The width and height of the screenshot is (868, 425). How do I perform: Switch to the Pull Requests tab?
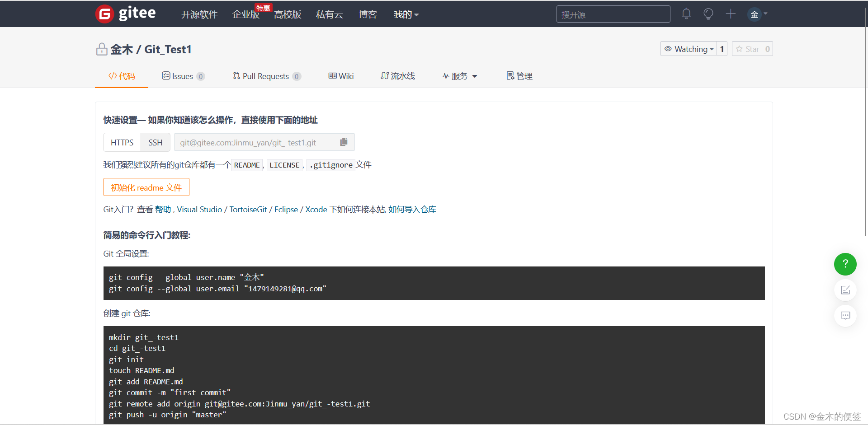click(x=267, y=76)
